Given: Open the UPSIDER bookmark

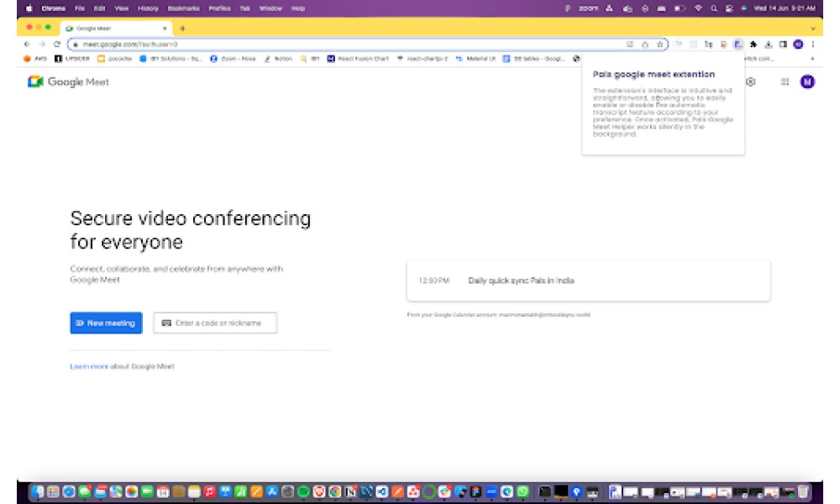Looking at the screenshot, I should pyautogui.click(x=72, y=59).
